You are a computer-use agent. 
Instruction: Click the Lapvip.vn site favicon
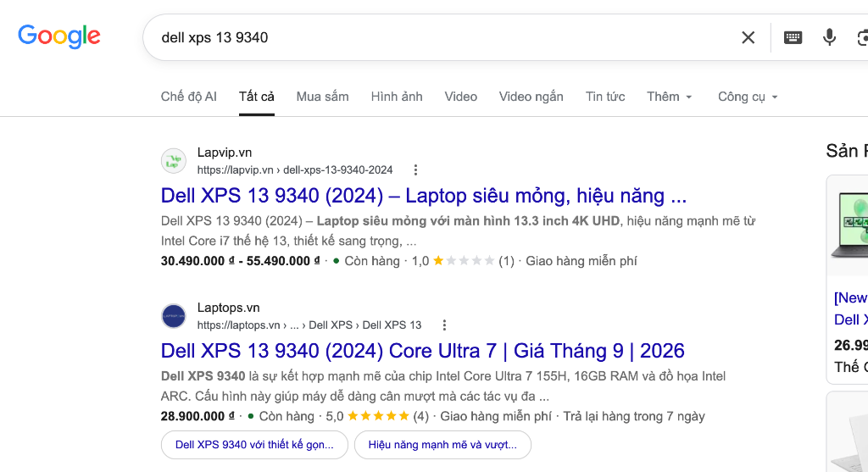173,161
